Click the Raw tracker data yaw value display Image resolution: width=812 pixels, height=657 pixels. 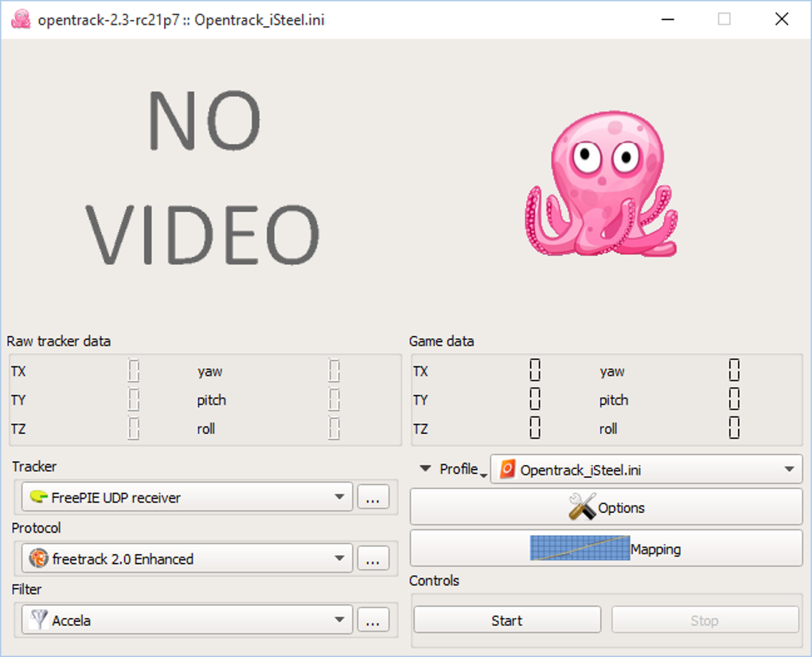[x=334, y=371]
